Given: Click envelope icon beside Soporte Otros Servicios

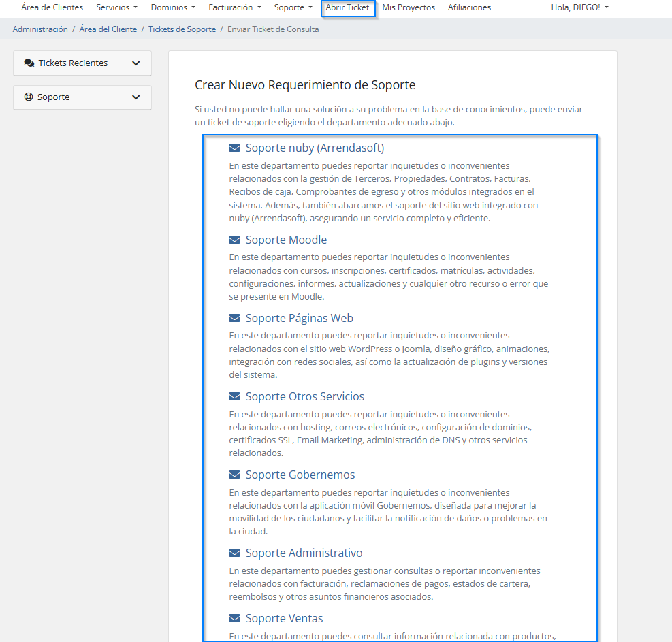Looking at the screenshot, I should coord(234,396).
